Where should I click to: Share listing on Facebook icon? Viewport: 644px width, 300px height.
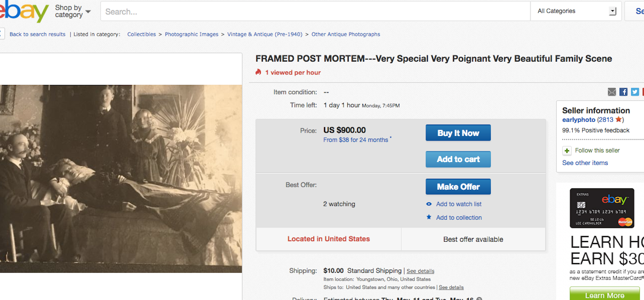[623, 92]
